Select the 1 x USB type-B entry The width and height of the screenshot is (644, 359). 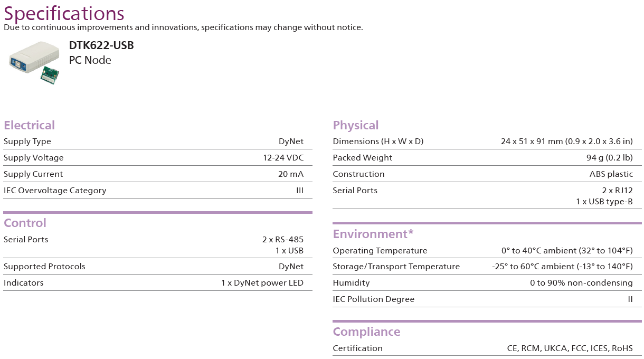604,201
